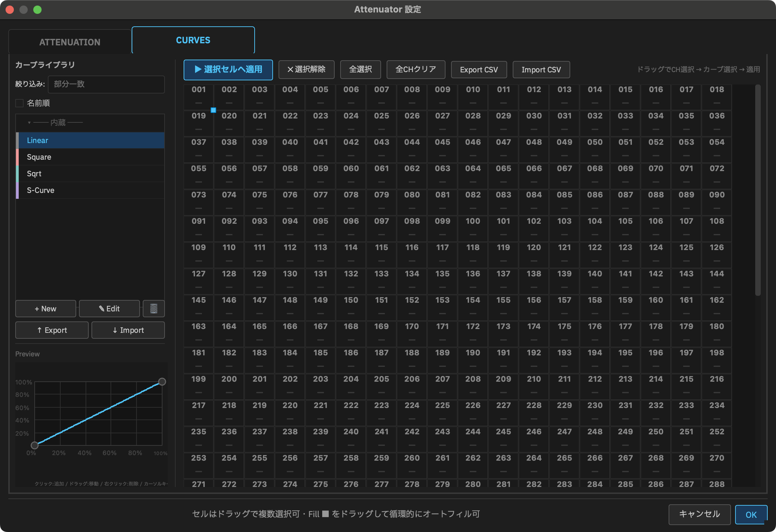Create a new curve with + New
This screenshot has width=776, height=532.
(45, 308)
